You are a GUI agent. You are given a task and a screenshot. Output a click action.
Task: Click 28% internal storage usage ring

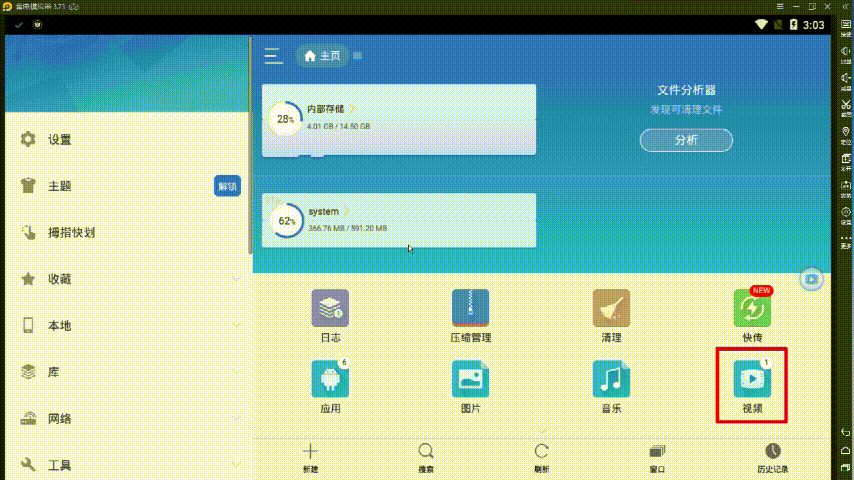[x=285, y=119]
